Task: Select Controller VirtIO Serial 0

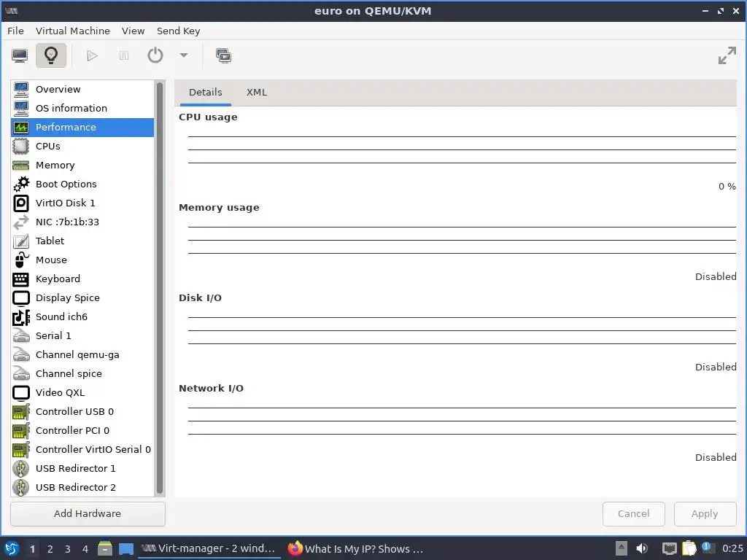Action: [x=82, y=449]
